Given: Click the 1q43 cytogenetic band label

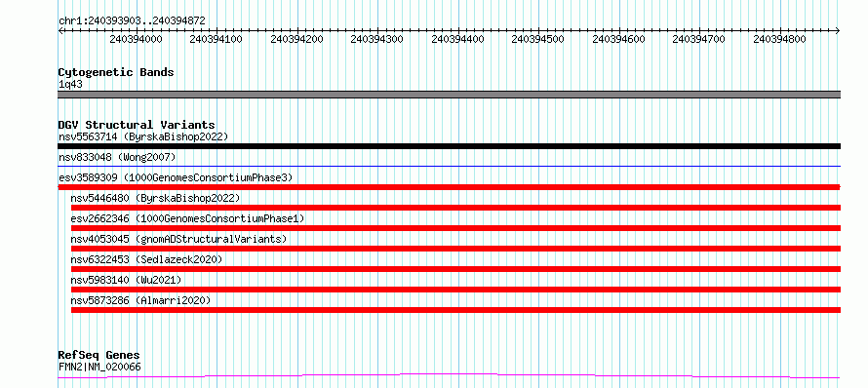Looking at the screenshot, I should [x=71, y=85].
